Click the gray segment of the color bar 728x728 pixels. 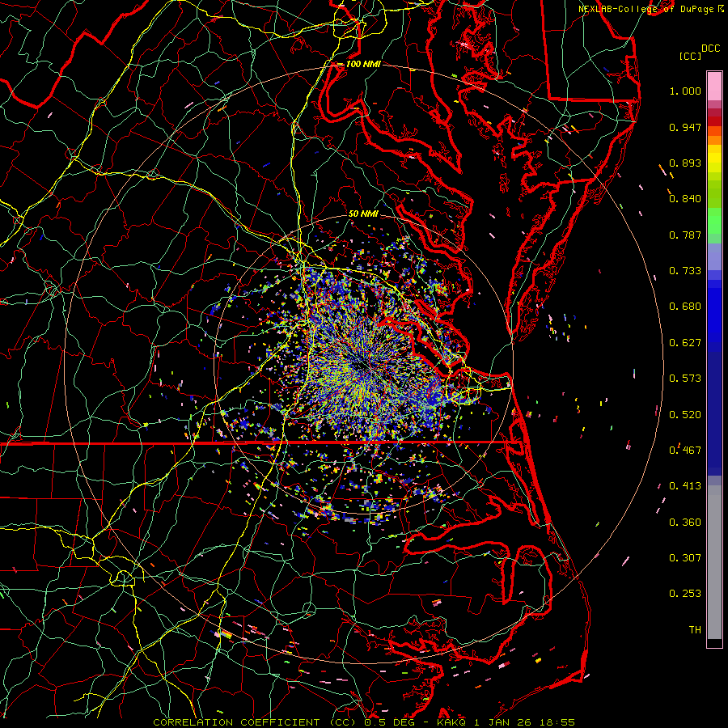coord(714,562)
